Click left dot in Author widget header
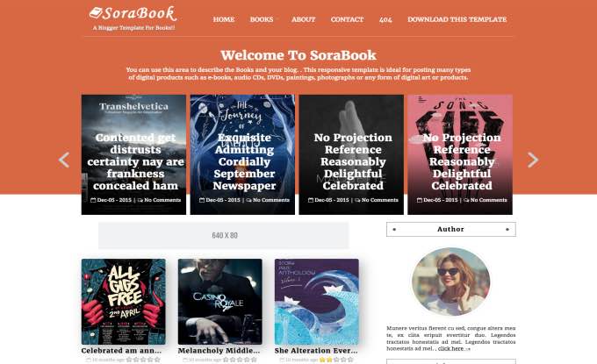This screenshot has width=597, height=364. coord(394,229)
